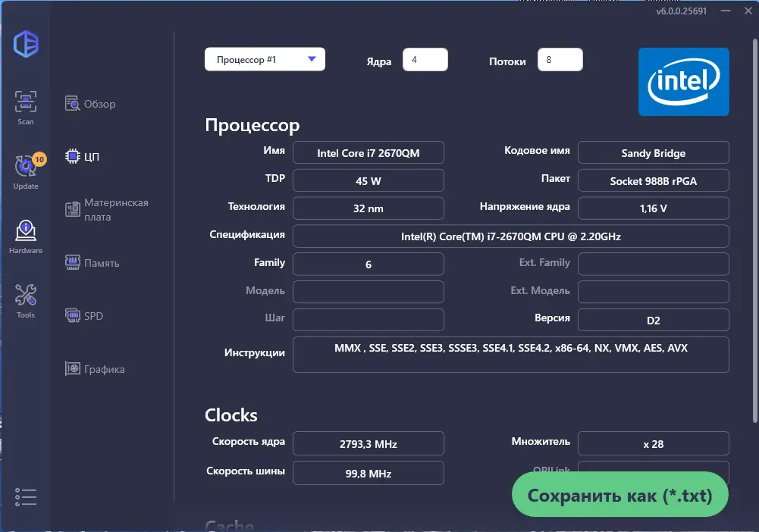Close the application window

748,11
